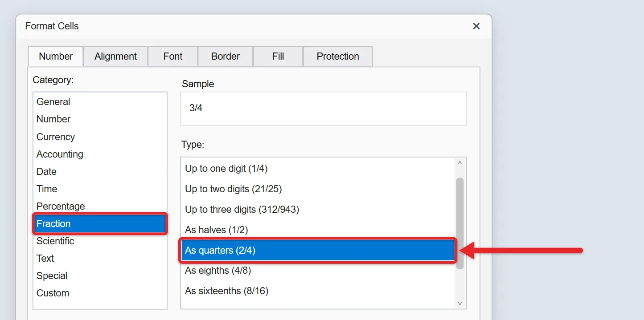Screen dimensions: 644x320
Task: Switch to the Number tab
Action: point(56,57)
